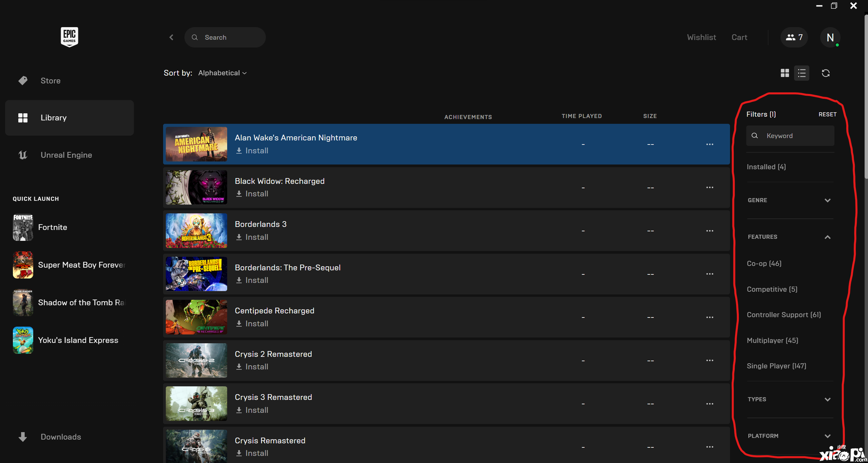Click the Time Played column header

point(581,116)
